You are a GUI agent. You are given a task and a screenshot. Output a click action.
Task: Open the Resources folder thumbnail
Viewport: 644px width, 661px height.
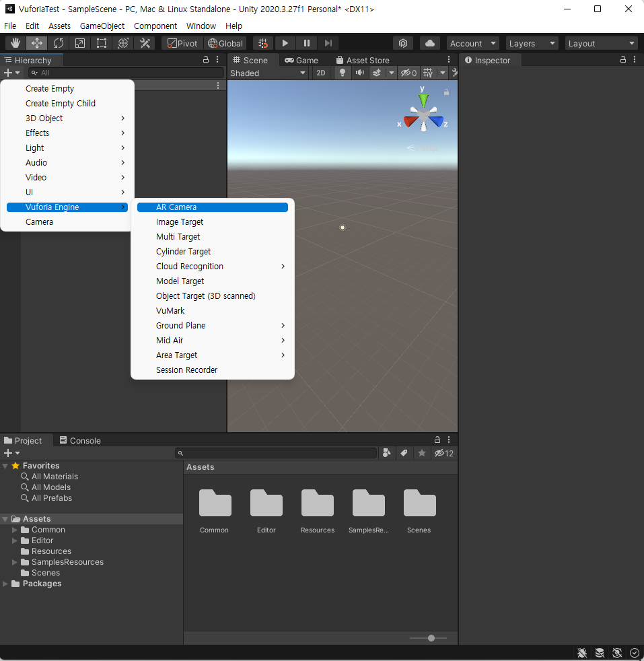click(x=318, y=512)
